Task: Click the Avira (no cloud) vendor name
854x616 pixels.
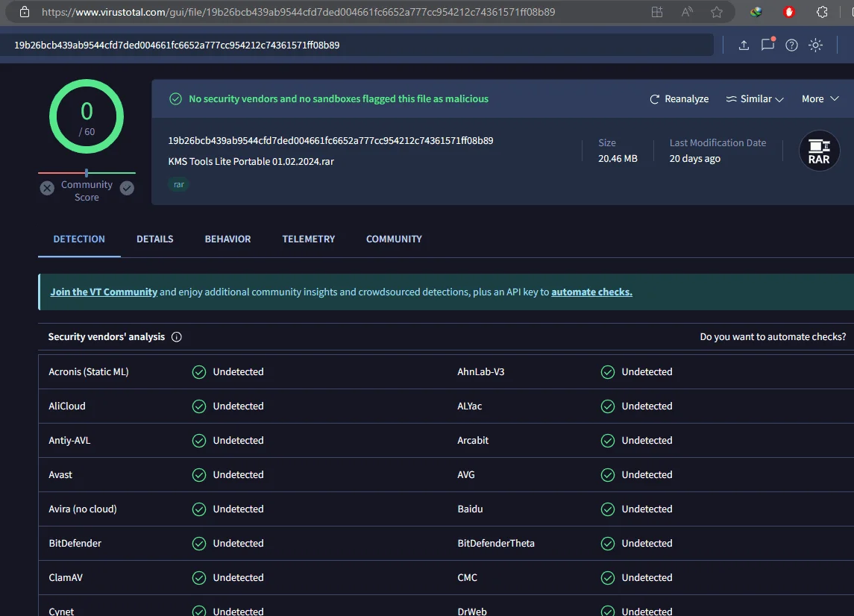Action: pos(83,509)
